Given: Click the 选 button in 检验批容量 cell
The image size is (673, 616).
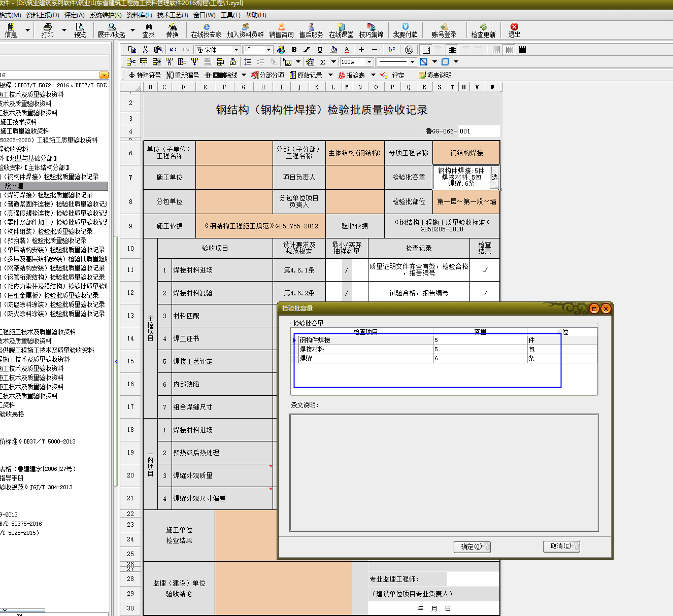Looking at the screenshot, I should tap(494, 177).
